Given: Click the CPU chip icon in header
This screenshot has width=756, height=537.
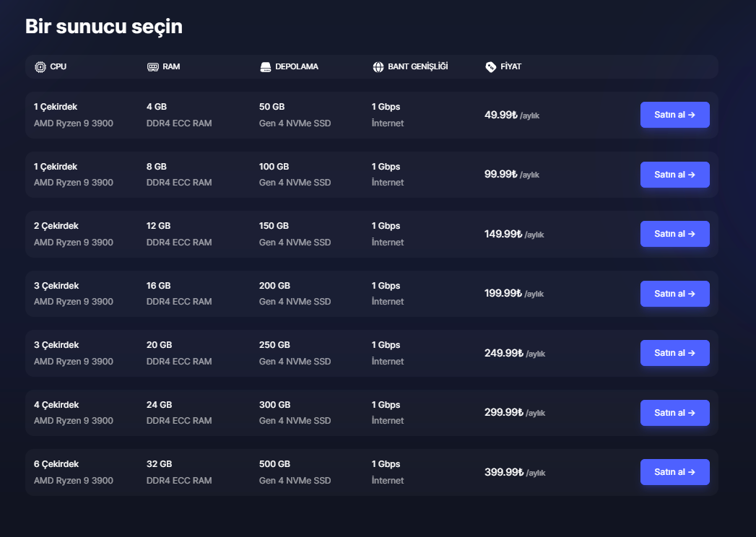Looking at the screenshot, I should point(40,67).
